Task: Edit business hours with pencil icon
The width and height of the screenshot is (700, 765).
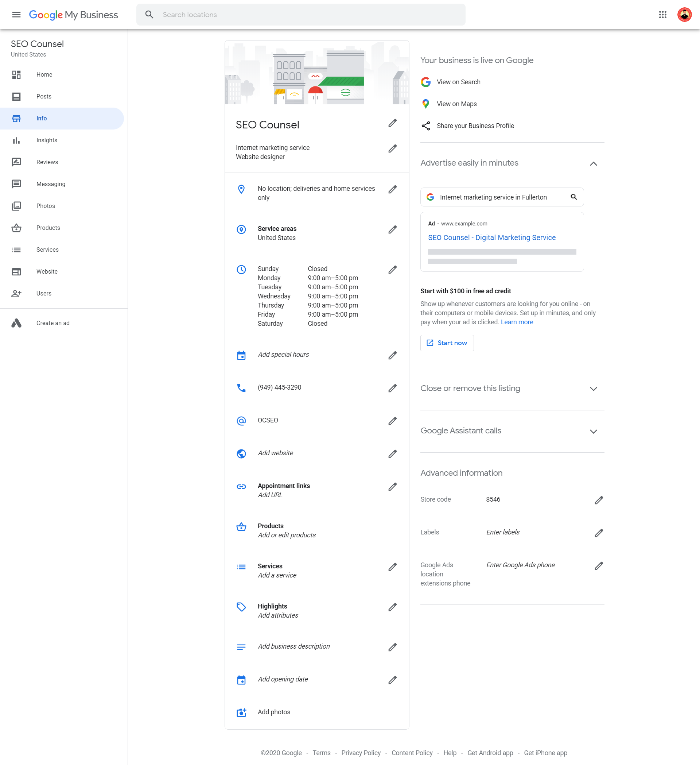Action: [x=392, y=270]
